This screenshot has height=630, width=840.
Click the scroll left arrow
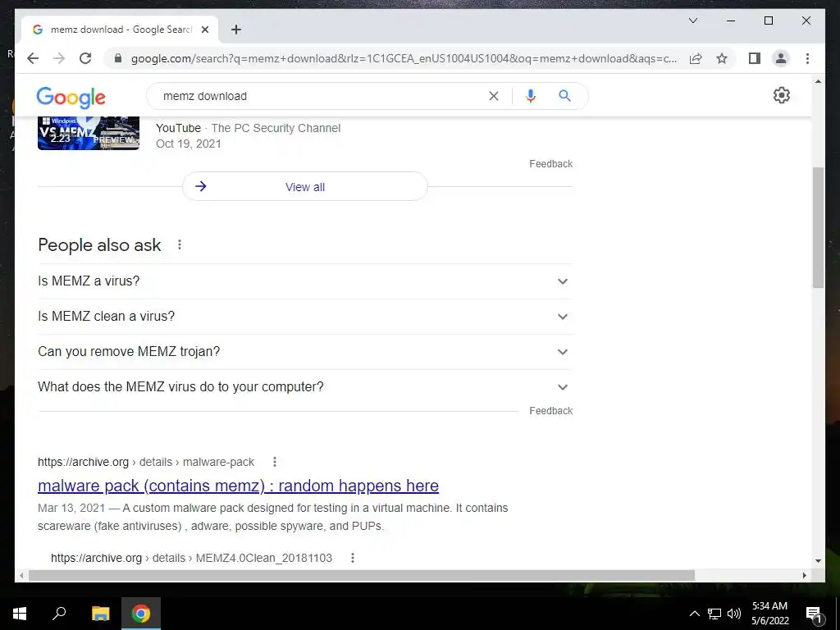pyautogui.click(x=21, y=575)
